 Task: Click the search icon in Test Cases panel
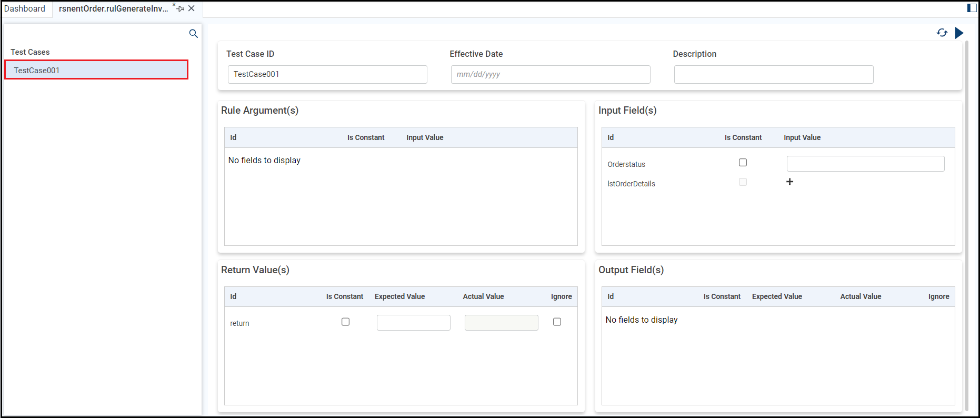193,34
